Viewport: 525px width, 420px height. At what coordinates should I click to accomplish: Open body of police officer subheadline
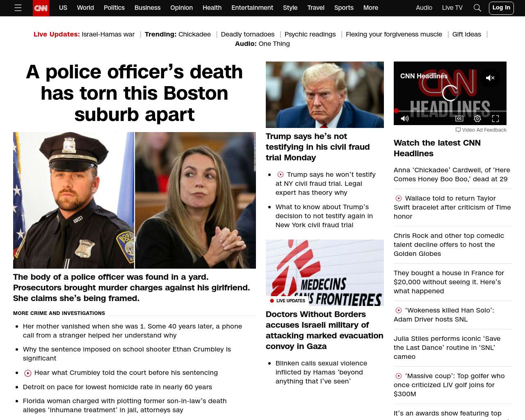point(131,288)
